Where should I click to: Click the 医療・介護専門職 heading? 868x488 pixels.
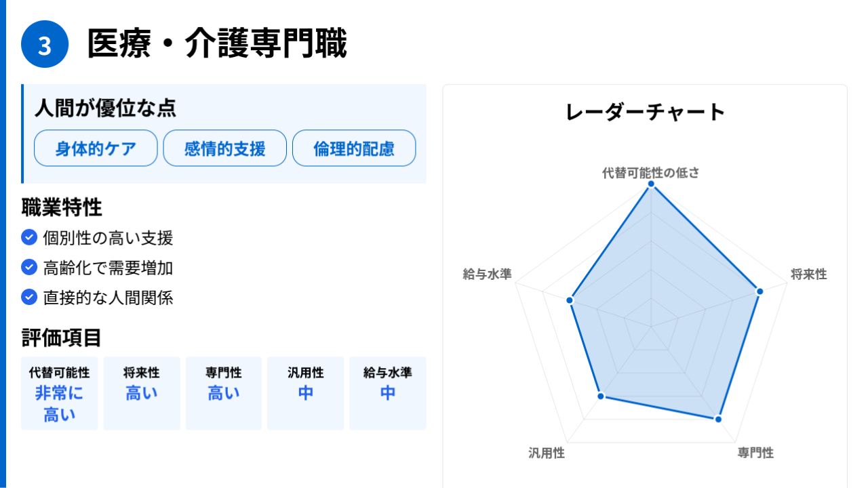(x=217, y=45)
